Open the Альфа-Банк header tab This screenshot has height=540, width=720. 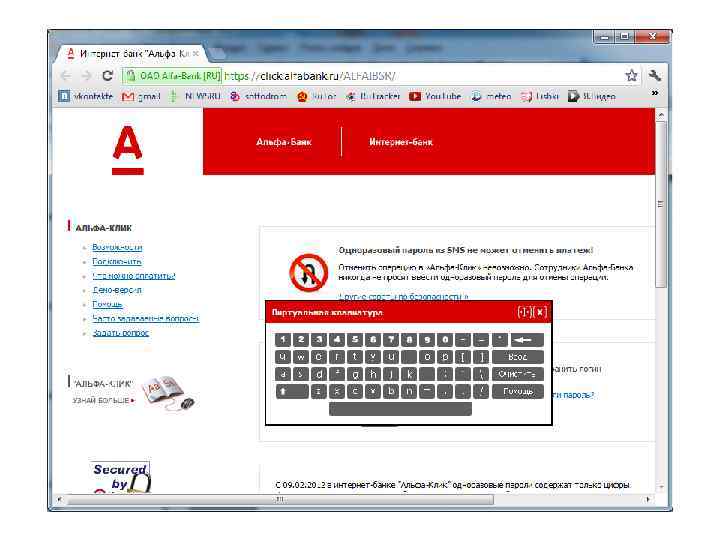coord(284,142)
